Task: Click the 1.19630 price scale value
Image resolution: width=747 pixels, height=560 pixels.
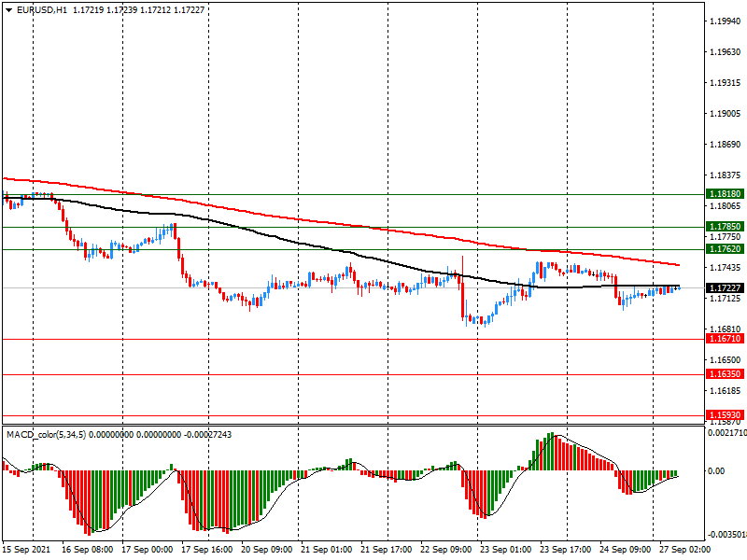Action: pyautogui.click(x=726, y=52)
